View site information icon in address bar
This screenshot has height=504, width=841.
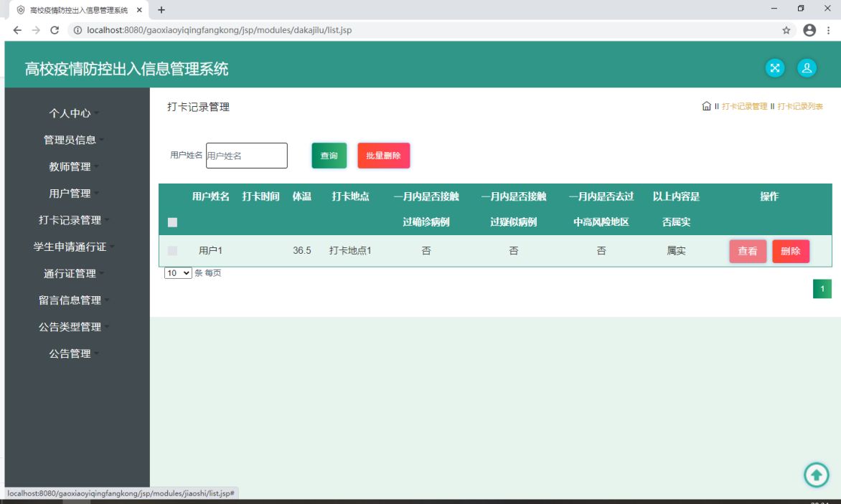click(x=77, y=30)
